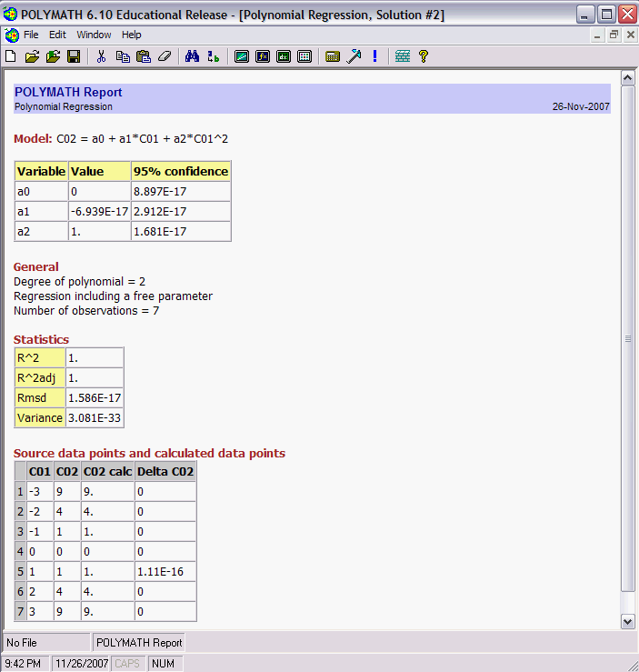Click the Copy icon in toolbar
Viewport: 639px width, 672px height.
(x=123, y=56)
